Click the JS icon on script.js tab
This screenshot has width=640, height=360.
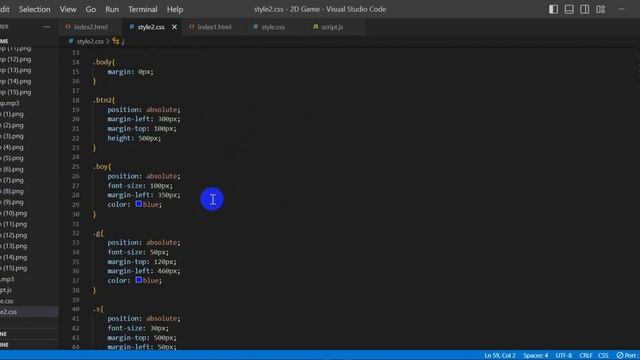coord(316,27)
